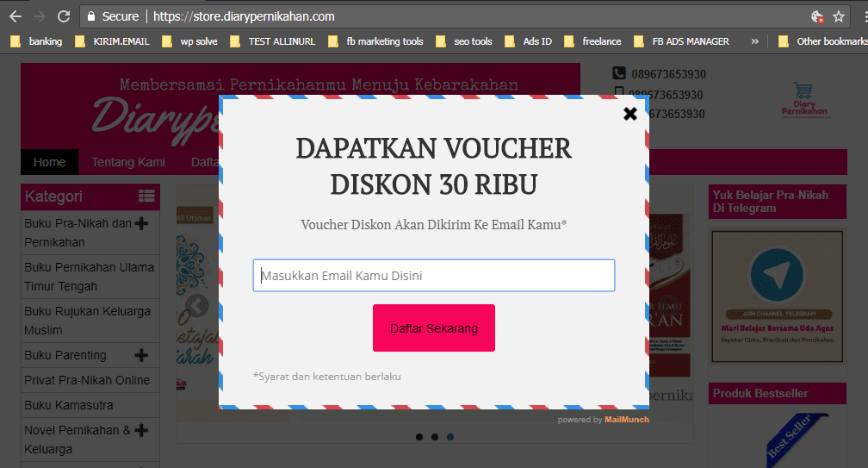The height and width of the screenshot is (468, 868).
Task: Click the previous slide arrow on carousel
Action: [197, 306]
